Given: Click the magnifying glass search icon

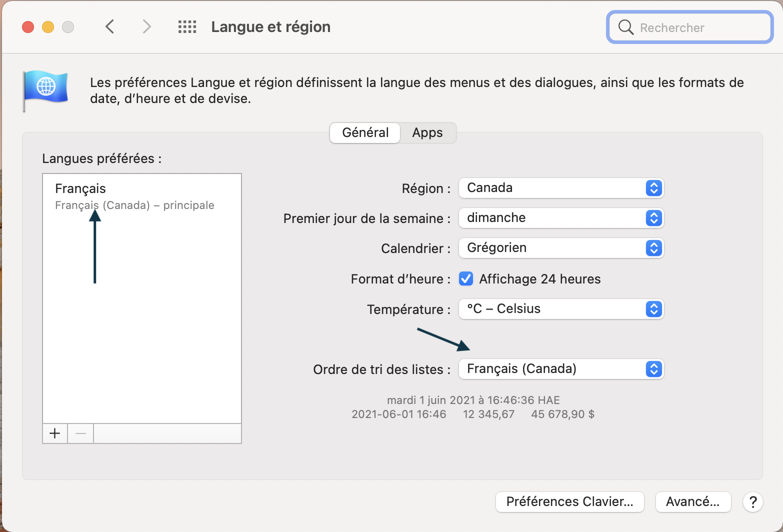Looking at the screenshot, I should 625,27.
